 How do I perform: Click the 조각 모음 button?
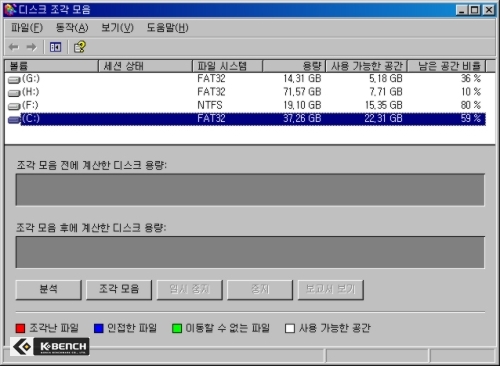click(119, 290)
